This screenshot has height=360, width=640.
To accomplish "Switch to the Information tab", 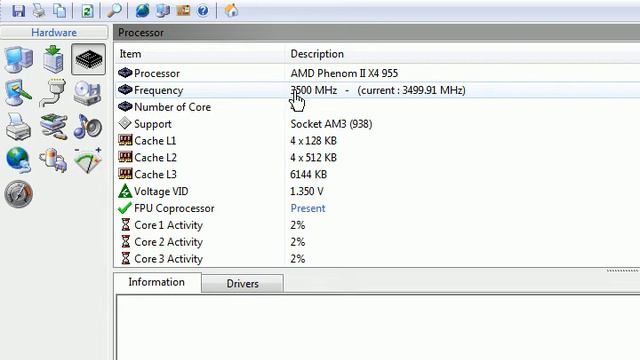I will pos(157,282).
